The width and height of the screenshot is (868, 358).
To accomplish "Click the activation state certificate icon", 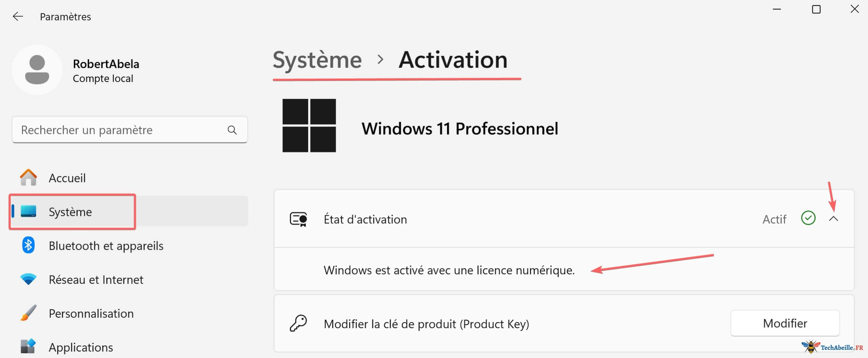I will 298,219.
